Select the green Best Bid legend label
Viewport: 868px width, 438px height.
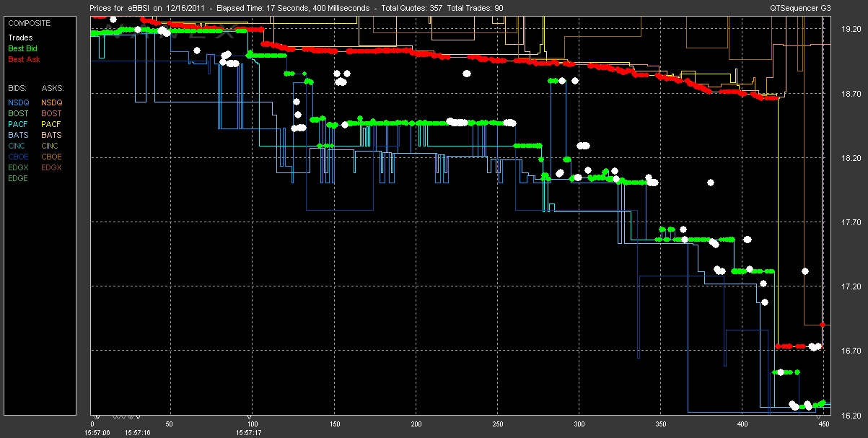(x=22, y=48)
